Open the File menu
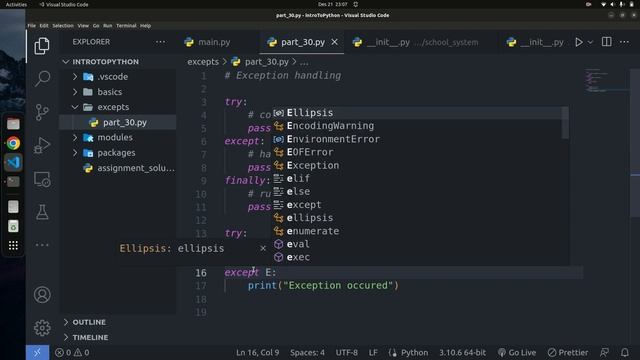 point(32,25)
